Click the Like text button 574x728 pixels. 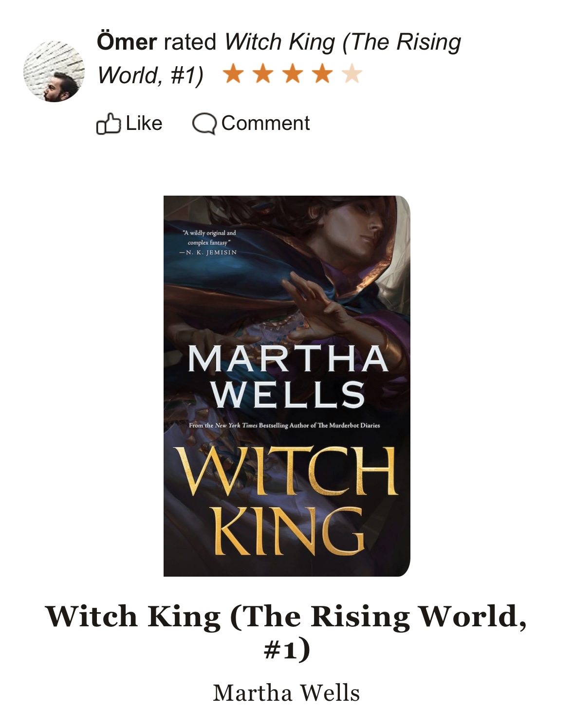pos(144,124)
